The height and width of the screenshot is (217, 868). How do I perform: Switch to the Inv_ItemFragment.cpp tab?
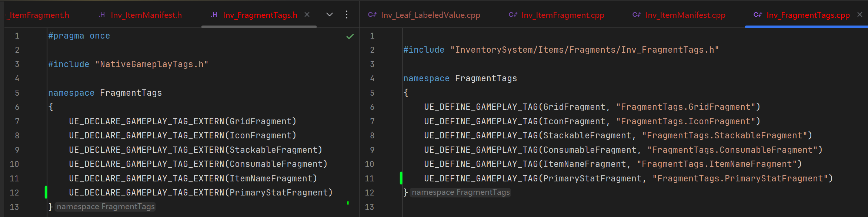pos(562,15)
